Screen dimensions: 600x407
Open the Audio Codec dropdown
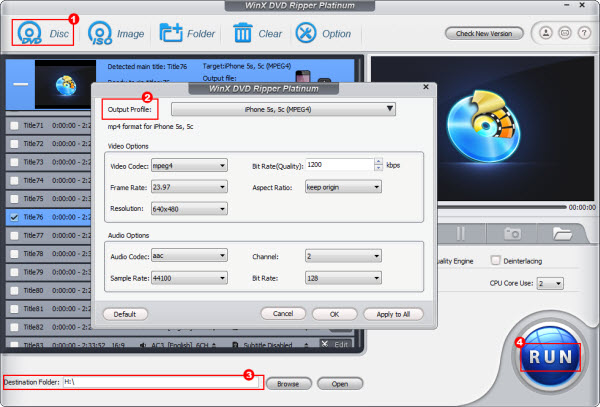pos(189,256)
